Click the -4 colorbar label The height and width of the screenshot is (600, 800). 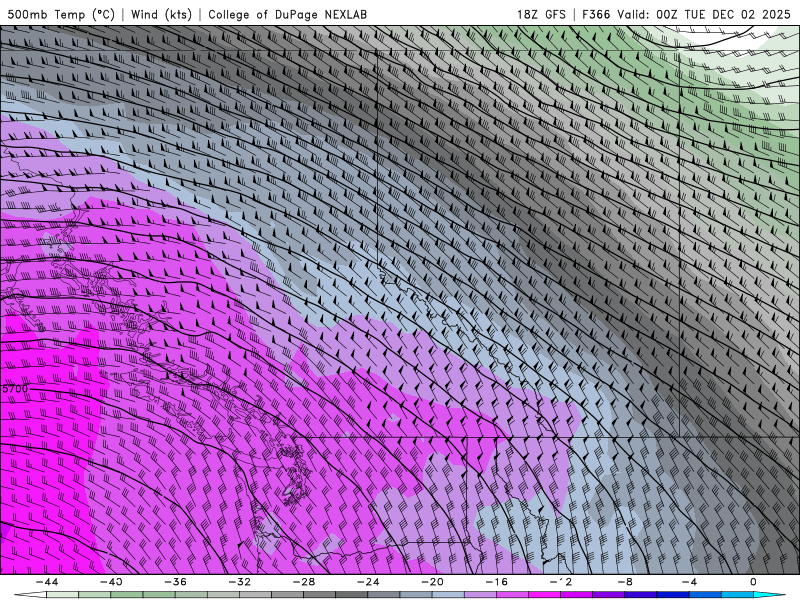689,582
